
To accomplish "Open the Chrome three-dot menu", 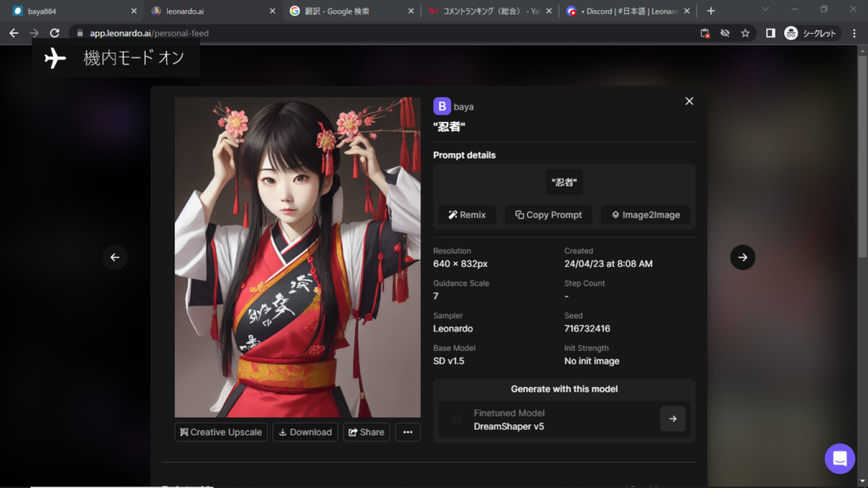I will 854,33.
